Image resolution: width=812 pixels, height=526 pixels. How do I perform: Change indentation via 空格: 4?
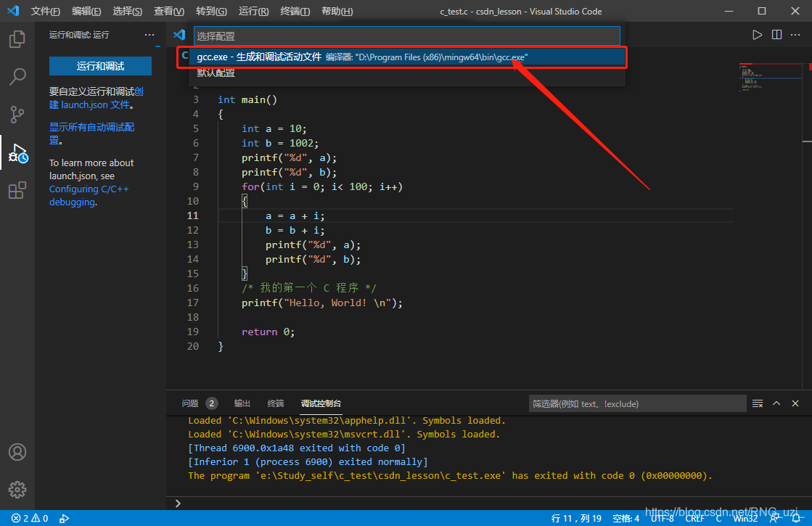point(626,518)
